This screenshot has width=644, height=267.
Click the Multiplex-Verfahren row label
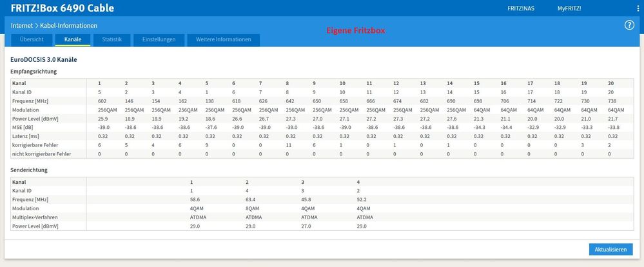(35, 217)
